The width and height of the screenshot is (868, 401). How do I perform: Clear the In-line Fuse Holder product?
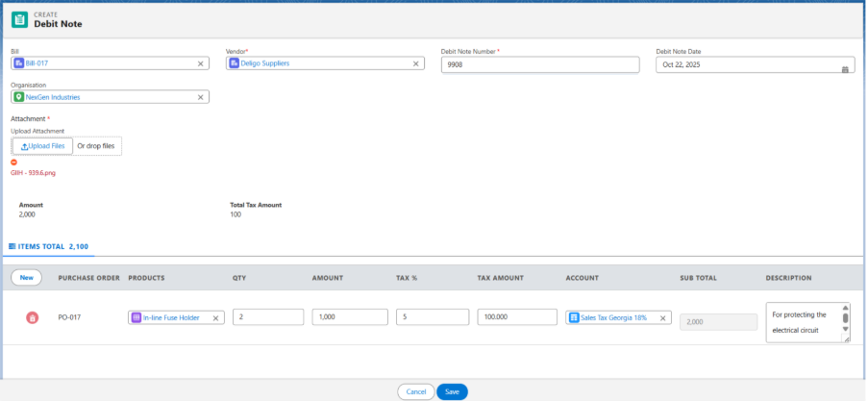click(215, 317)
